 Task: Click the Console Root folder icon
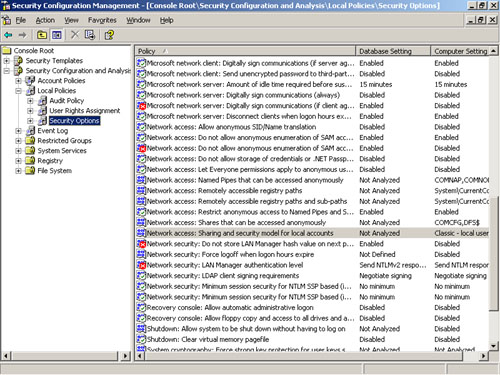[7, 51]
